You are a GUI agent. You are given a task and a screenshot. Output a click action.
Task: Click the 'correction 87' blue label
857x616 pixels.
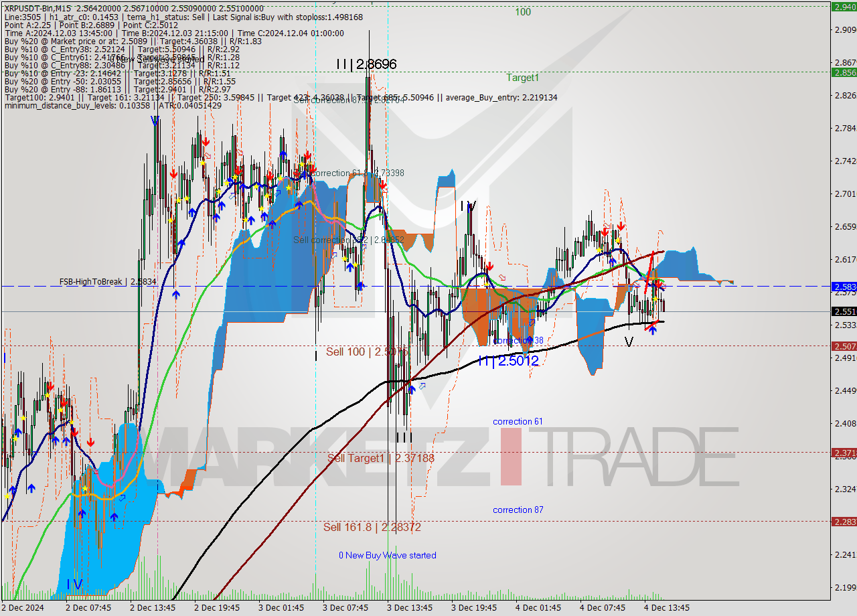(x=518, y=510)
